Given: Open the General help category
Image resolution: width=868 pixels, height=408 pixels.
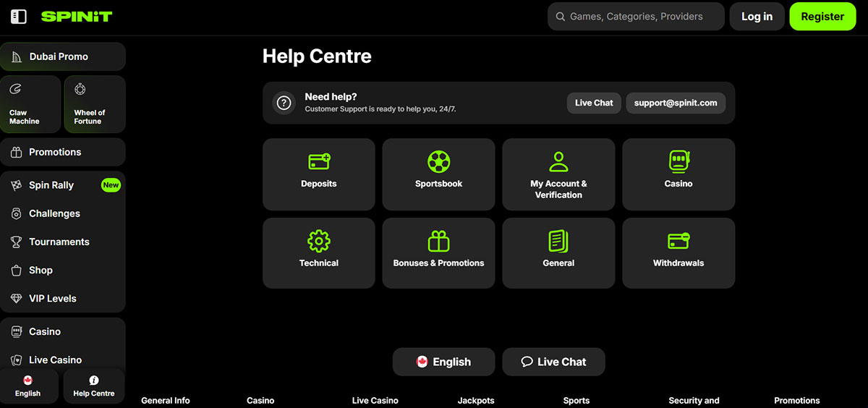Looking at the screenshot, I should tap(558, 253).
